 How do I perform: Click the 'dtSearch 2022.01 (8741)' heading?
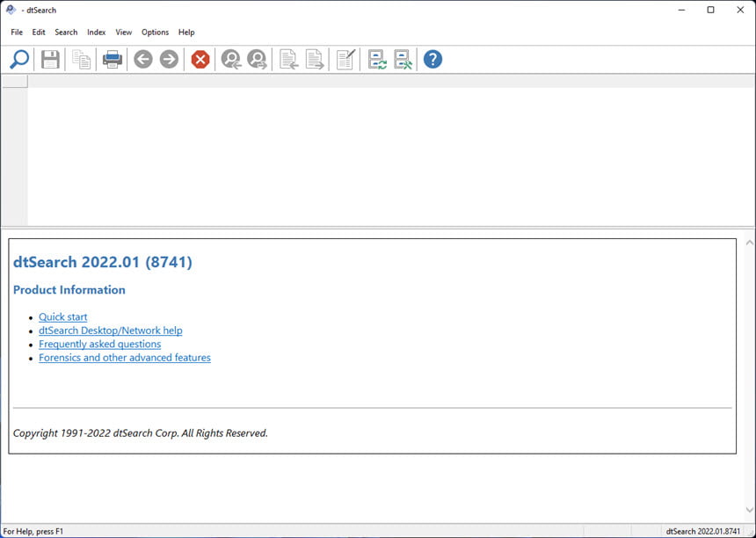pos(103,262)
